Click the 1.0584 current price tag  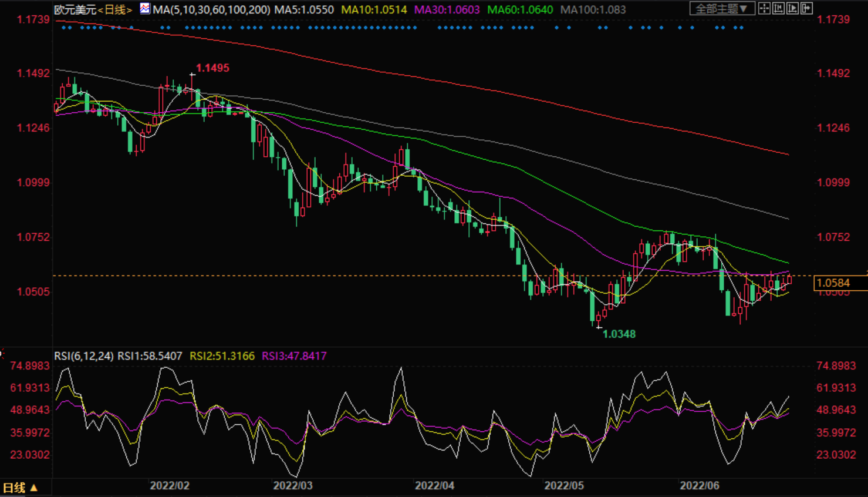(x=833, y=283)
